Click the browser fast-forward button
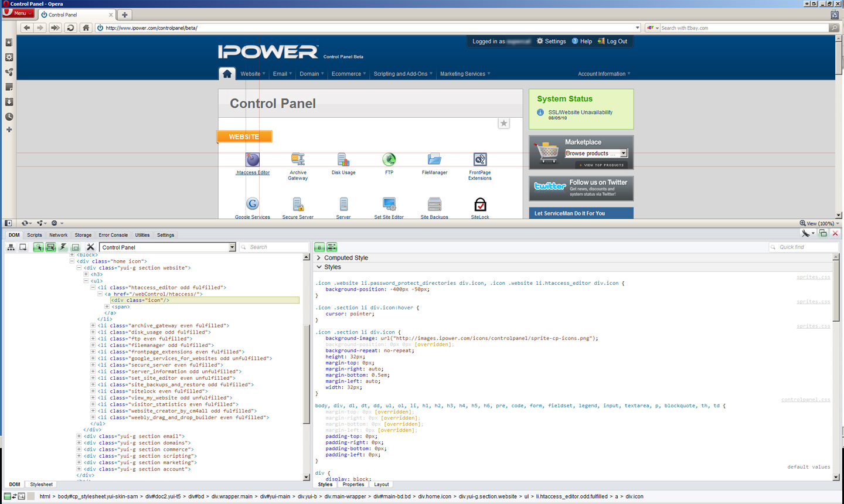 click(55, 28)
